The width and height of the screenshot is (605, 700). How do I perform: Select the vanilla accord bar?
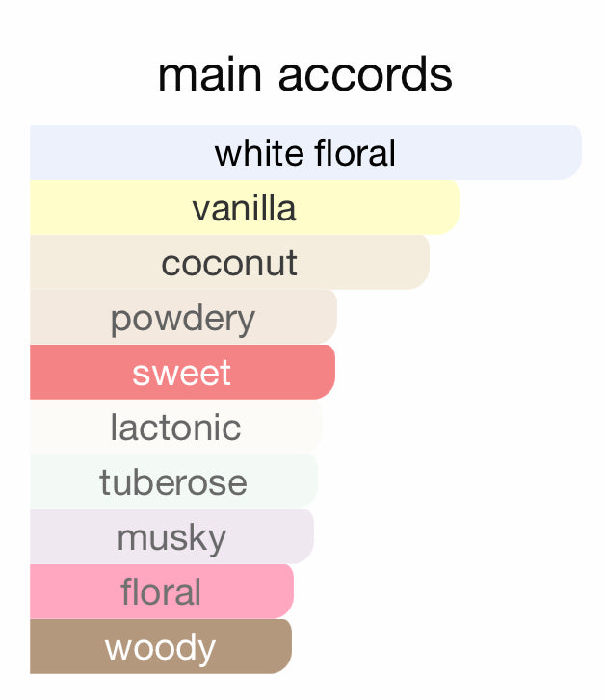click(245, 208)
